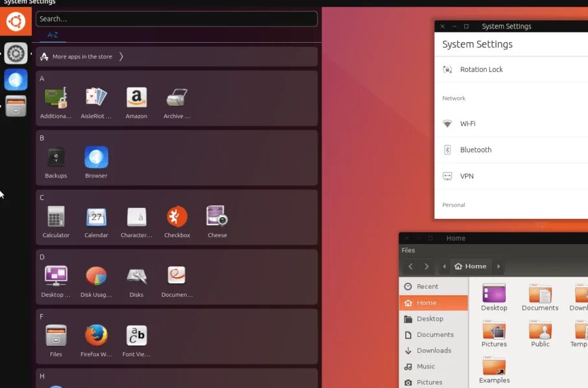Launch the Browser icon in the launcher dock
588x388 pixels.
16,80
